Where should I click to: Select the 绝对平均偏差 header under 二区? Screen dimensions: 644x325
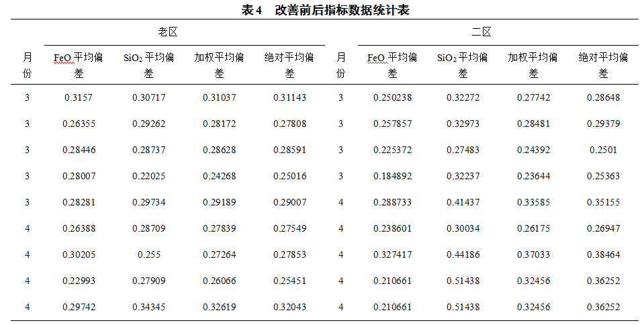point(602,65)
